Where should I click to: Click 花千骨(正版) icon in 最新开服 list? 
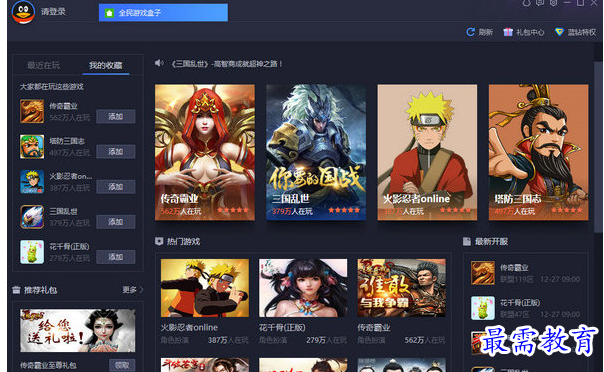[483, 308]
